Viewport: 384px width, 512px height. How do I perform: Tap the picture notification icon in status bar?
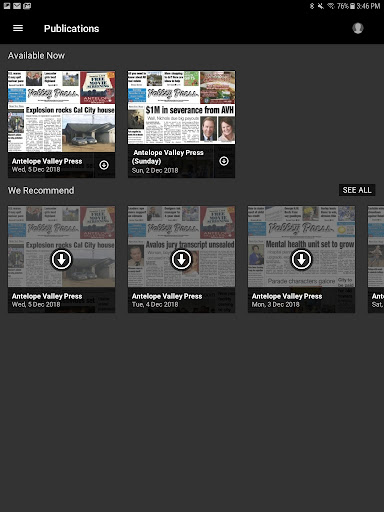pos(7,6)
